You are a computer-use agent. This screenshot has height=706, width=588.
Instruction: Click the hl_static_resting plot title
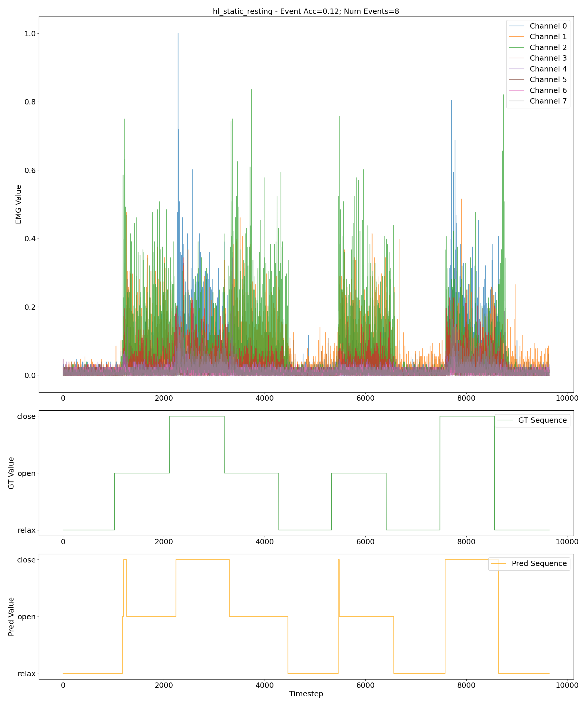(305, 11)
